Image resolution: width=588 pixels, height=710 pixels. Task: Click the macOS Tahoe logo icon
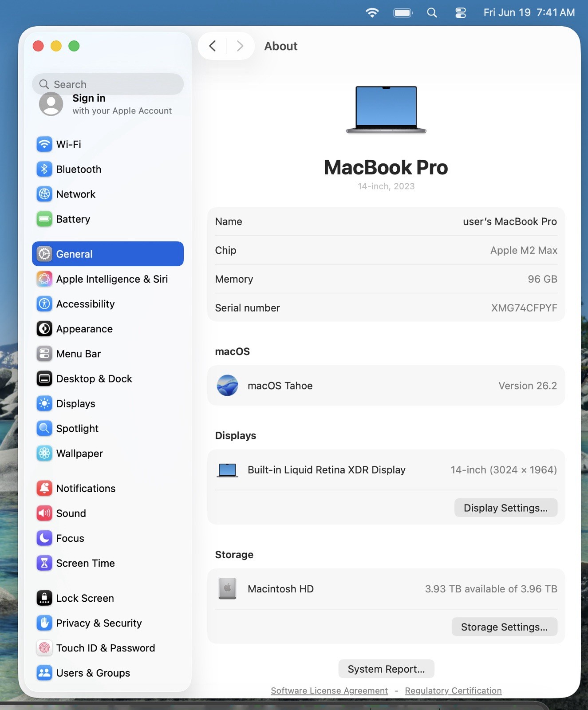227,385
